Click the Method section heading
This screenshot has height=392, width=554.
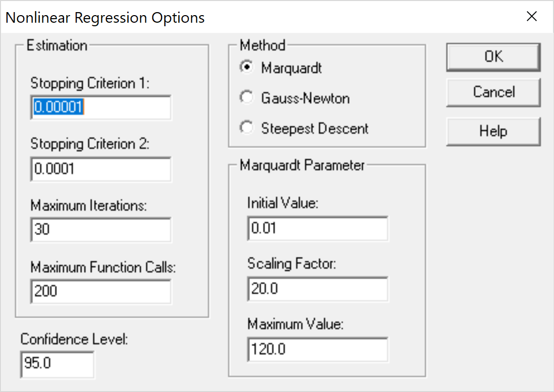click(262, 45)
